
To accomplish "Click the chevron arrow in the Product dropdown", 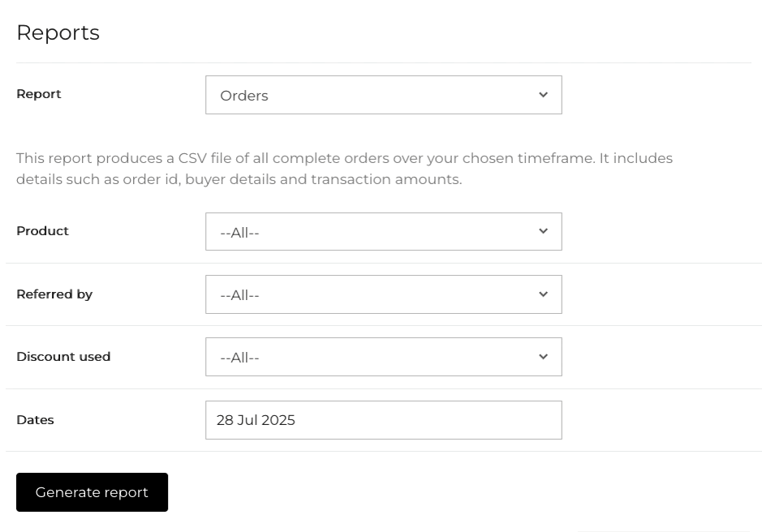I will (543, 231).
